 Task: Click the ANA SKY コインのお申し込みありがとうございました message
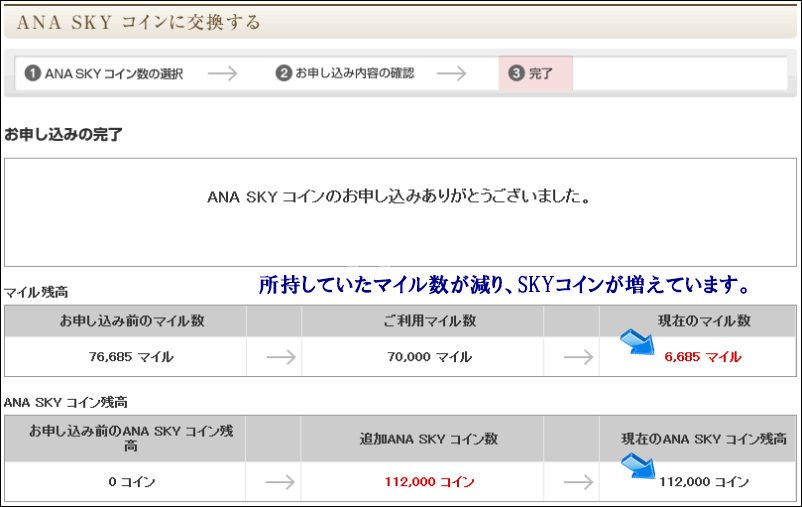399,196
